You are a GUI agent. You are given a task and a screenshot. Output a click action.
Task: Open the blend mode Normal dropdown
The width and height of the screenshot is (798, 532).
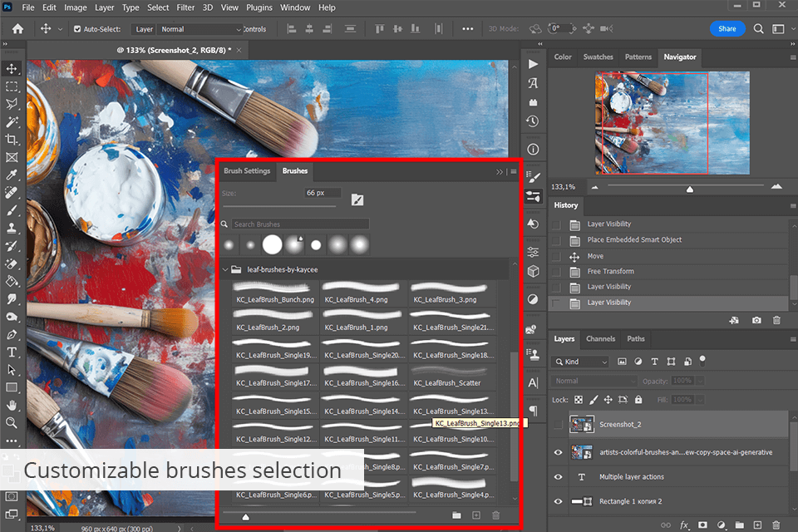594,381
